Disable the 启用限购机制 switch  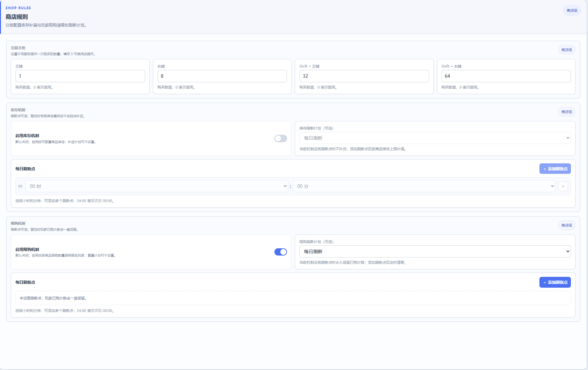pyautogui.click(x=281, y=252)
